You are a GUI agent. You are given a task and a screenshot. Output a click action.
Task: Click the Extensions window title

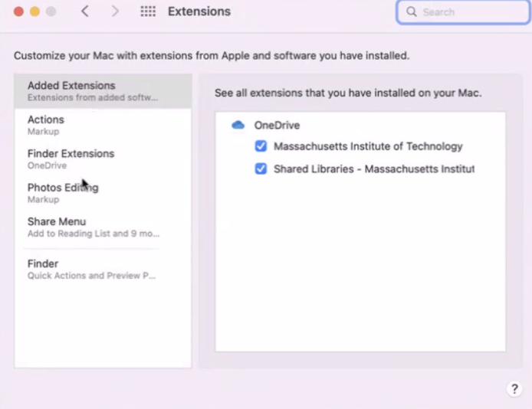coord(199,11)
